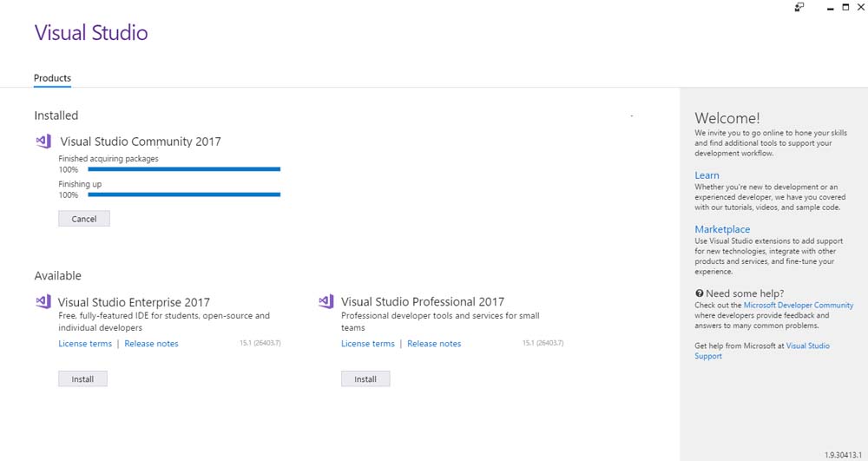Image resolution: width=868 pixels, height=461 pixels.
Task: Click the Professional version 15.1 (26403.7) text
Action: 543,343
